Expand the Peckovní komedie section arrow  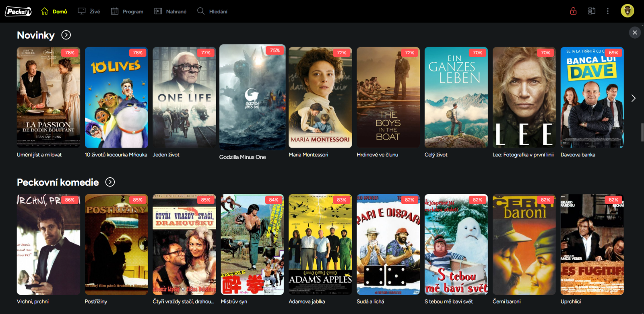(110, 182)
